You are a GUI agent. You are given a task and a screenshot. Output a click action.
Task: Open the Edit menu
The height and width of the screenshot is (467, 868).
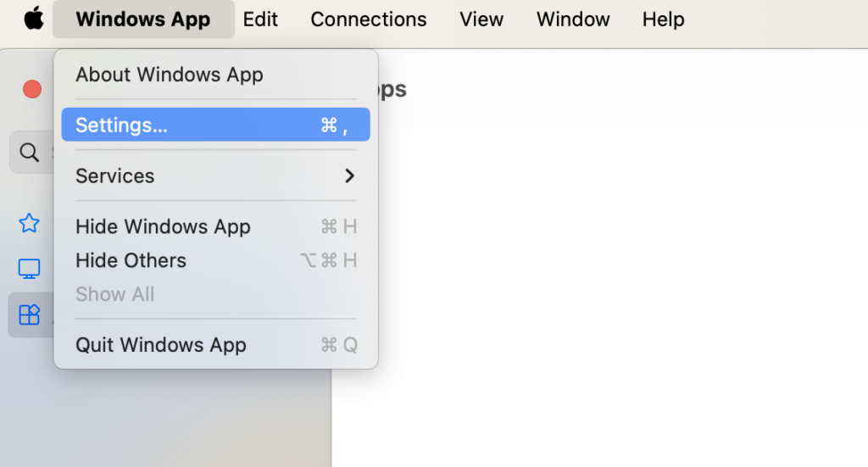[x=260, y=19]
